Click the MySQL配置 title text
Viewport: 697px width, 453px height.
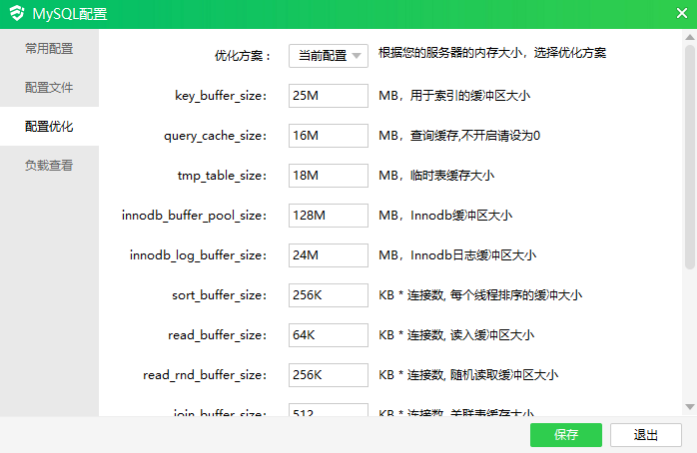pos(70,14)
